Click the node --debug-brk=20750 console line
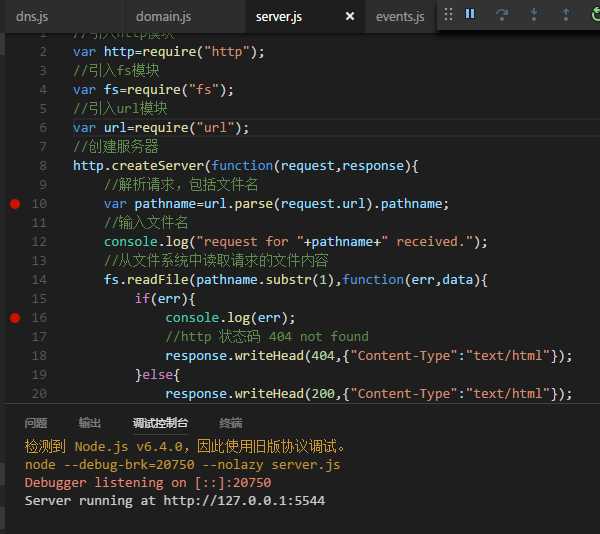The height and width of the screenshot is (534, 600). tap(182, 465)
